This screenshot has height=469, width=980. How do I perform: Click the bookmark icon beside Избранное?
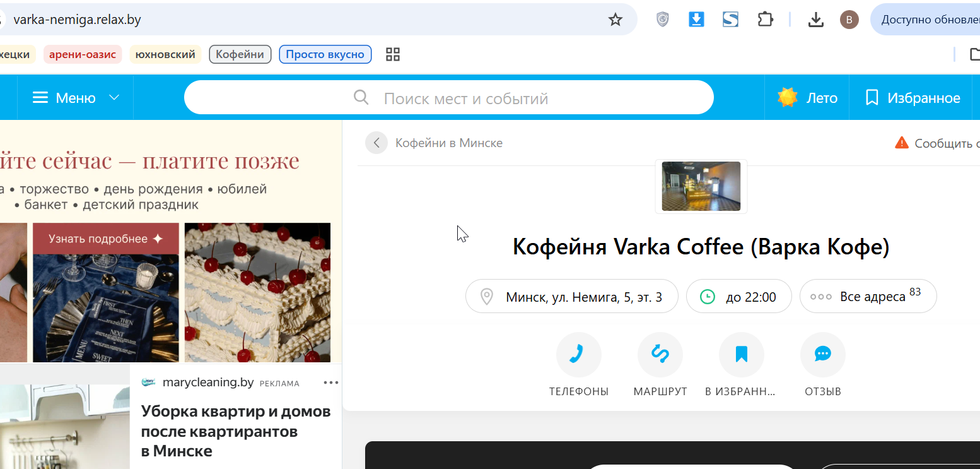872,98
